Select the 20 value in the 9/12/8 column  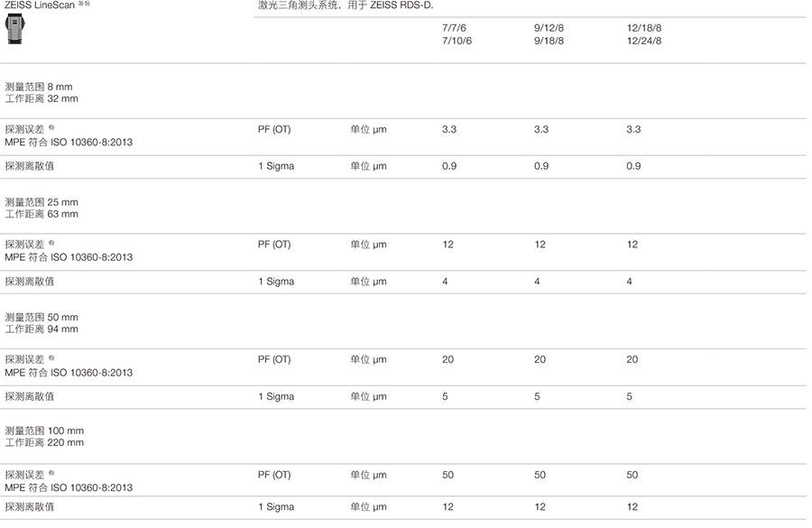(540, 359)
